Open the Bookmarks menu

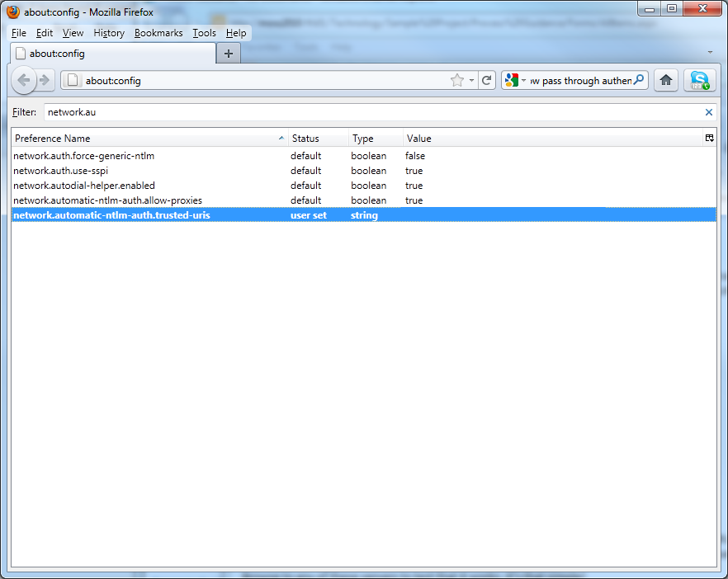coord(158,33)
